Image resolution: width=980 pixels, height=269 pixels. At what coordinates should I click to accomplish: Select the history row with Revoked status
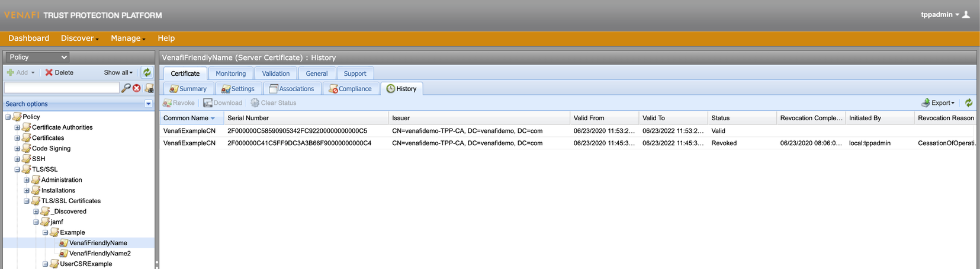pyautogui.click(x=568, y=143)
